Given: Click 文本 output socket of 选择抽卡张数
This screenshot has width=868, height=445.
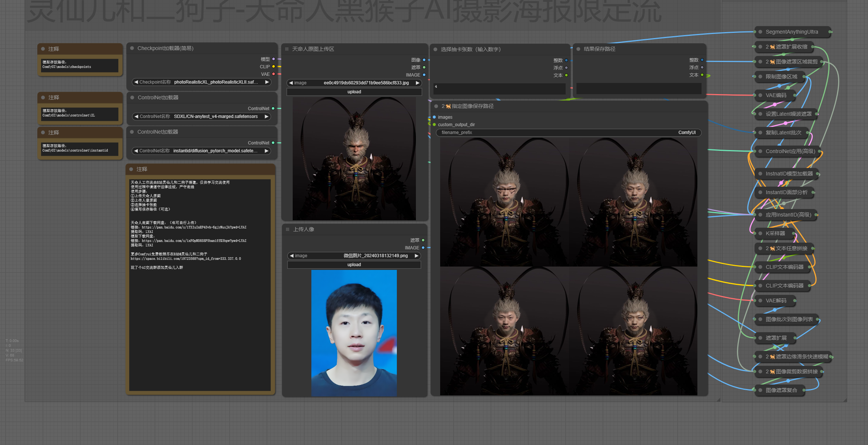Looking at the screenshot, I should (566, 75).
